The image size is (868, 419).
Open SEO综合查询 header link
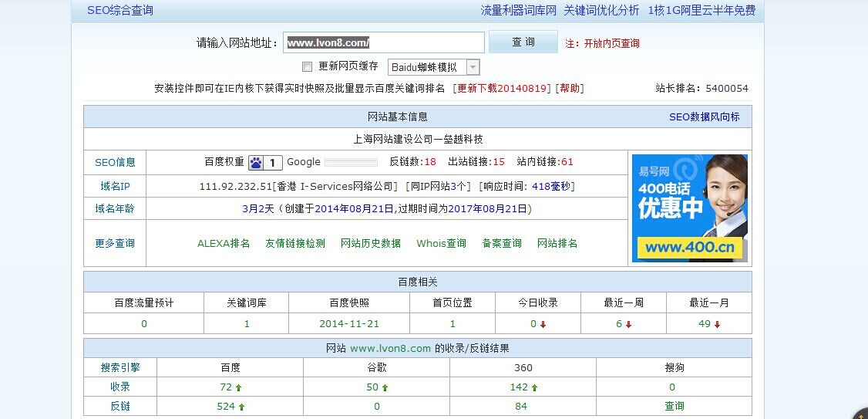coord(120,11)
